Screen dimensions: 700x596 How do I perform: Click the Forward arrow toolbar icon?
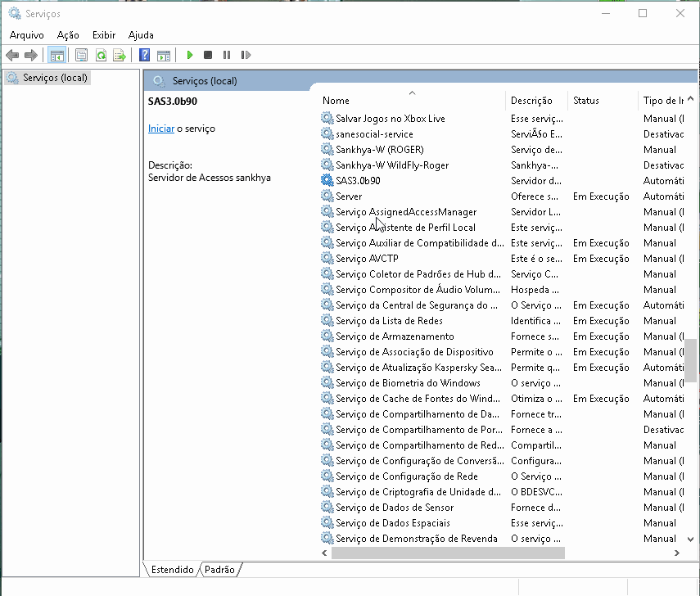pos(31,55)
